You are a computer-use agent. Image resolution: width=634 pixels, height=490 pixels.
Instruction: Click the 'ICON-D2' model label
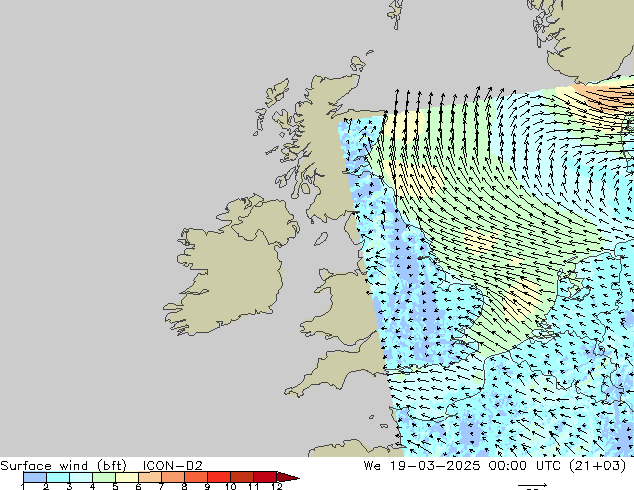(172, 466)
